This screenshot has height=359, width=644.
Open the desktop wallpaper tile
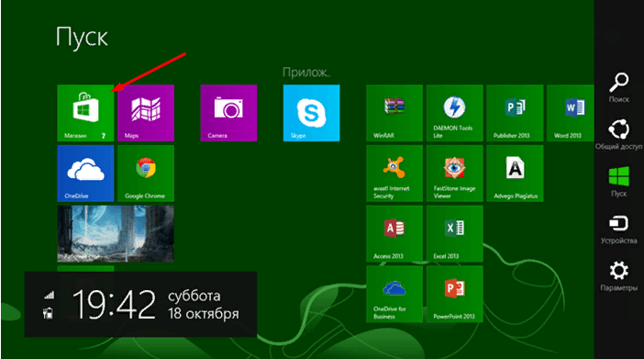point(116,233)
